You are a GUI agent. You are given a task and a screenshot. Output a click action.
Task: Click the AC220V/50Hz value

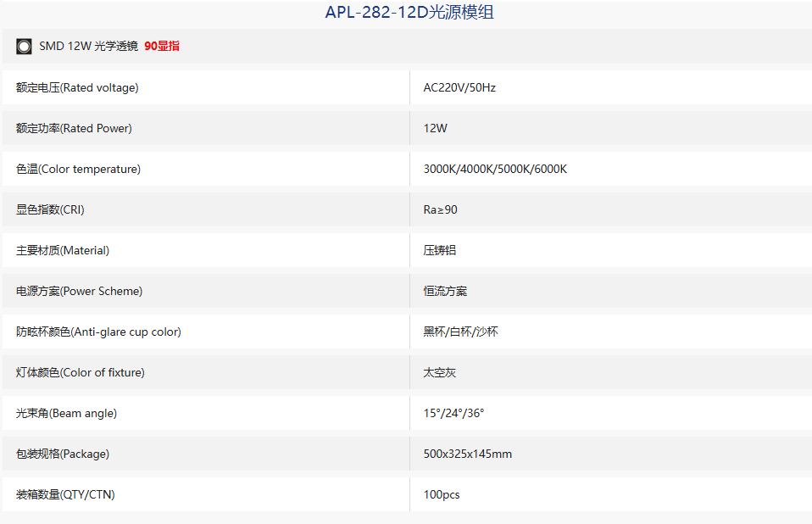click(x=459, y=87)
